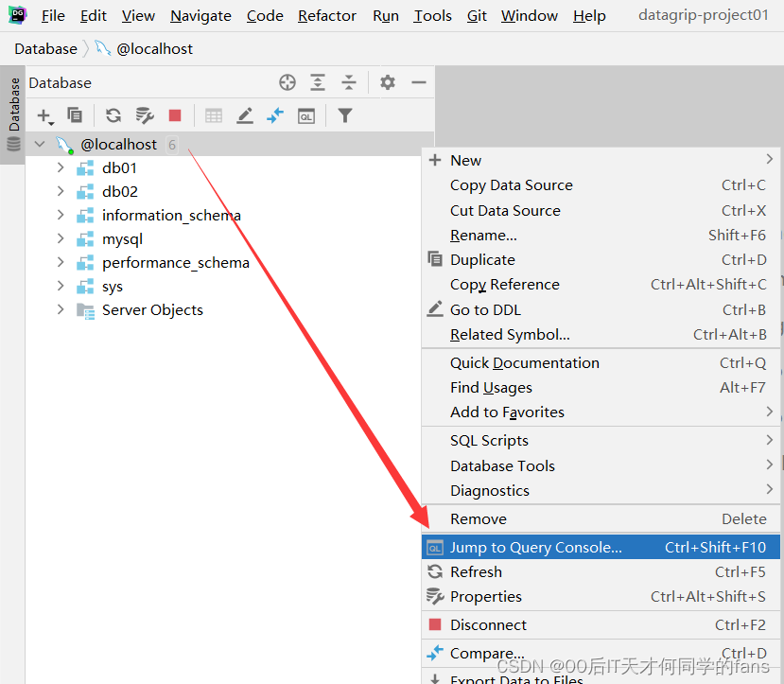Click the table editor grid icon
The height and width of the screenshot is (684, 784).
pyautogui.click(x=214, y=116)
